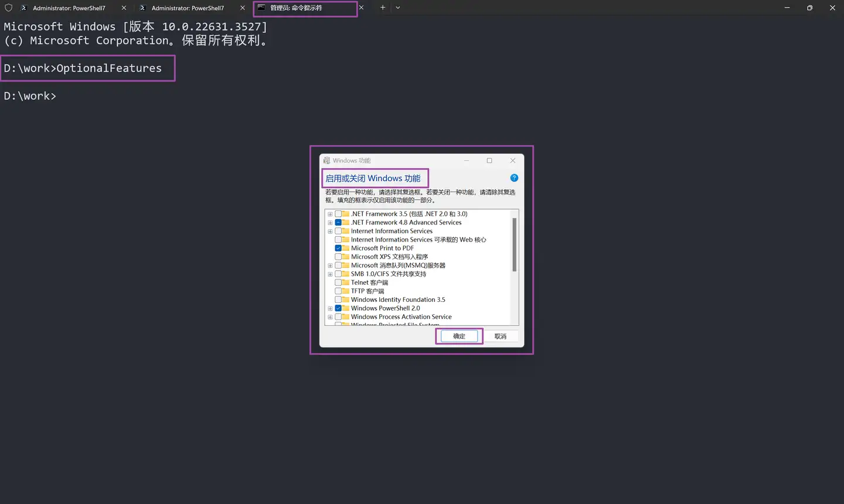Switch to the first Administrator: PowerShell7 tab
The image size is (844, 504).
click(74, 8)
